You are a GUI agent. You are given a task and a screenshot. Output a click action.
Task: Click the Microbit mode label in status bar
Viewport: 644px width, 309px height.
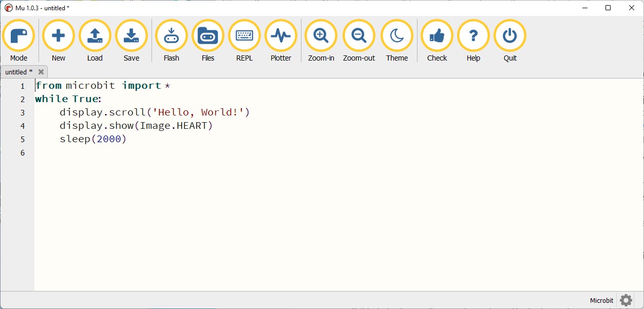(x=601, y=301)
